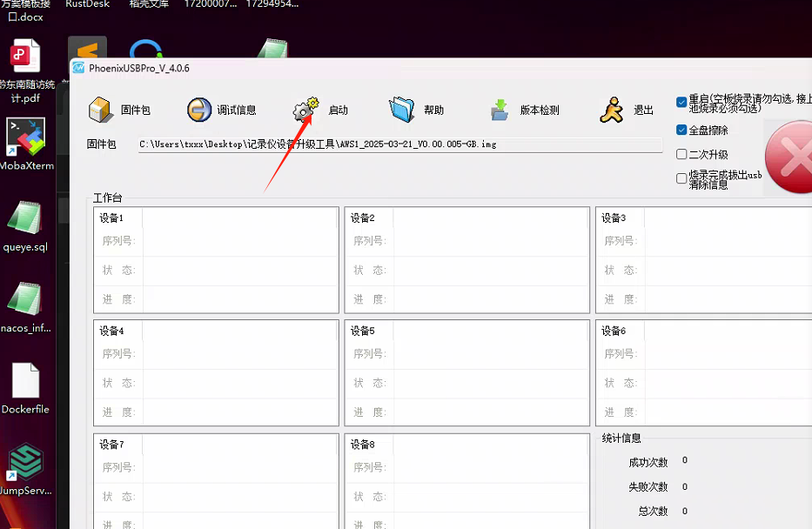Click the 设备2 panel label
812x529 pixels.
363,218
